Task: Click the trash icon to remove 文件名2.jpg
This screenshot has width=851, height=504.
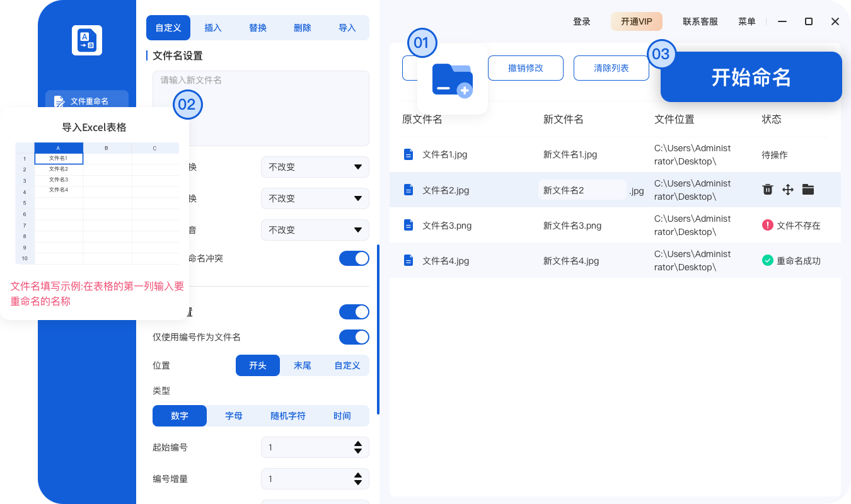Action: tap(767, 190)
